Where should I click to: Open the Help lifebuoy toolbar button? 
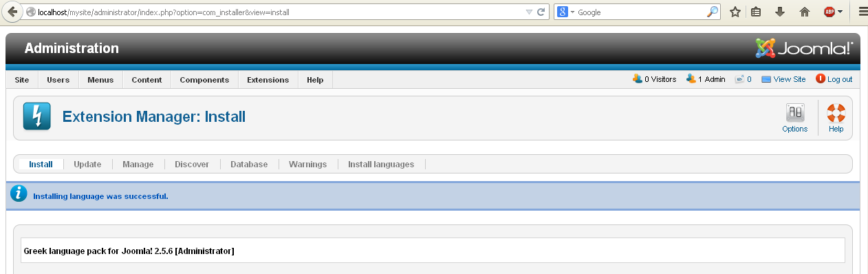click(836, 118)
